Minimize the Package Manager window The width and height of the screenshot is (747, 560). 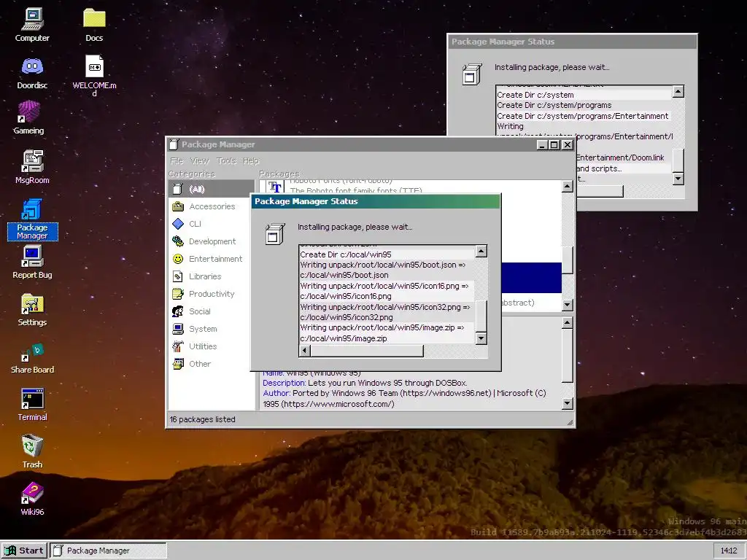point(542,145)
